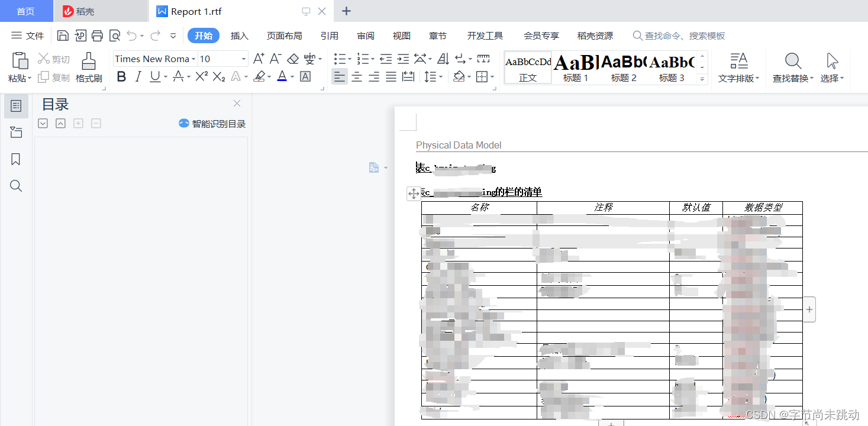Open the bullet list dropdown
868x426 pixels.
tap(350, 59)
